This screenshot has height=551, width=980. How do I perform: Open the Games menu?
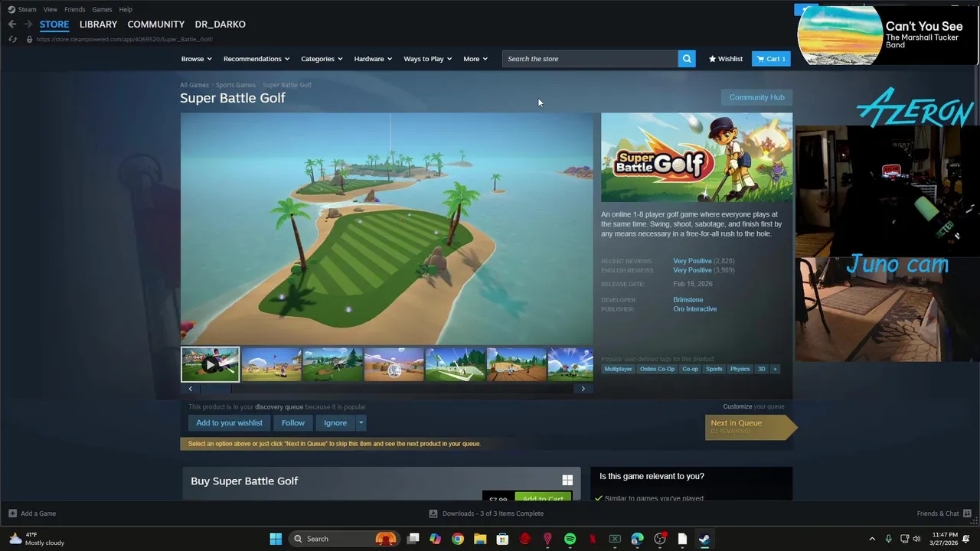tap(102, 9)
